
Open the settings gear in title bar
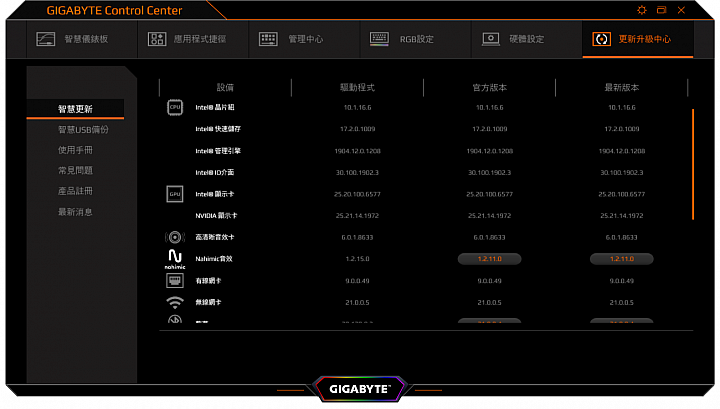(x=641, y=10)
